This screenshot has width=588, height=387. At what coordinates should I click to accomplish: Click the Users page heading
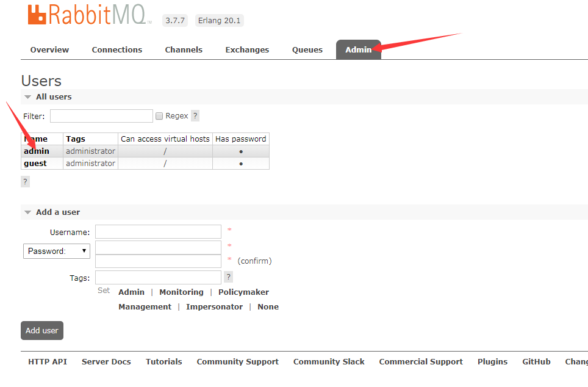[41, 81]
